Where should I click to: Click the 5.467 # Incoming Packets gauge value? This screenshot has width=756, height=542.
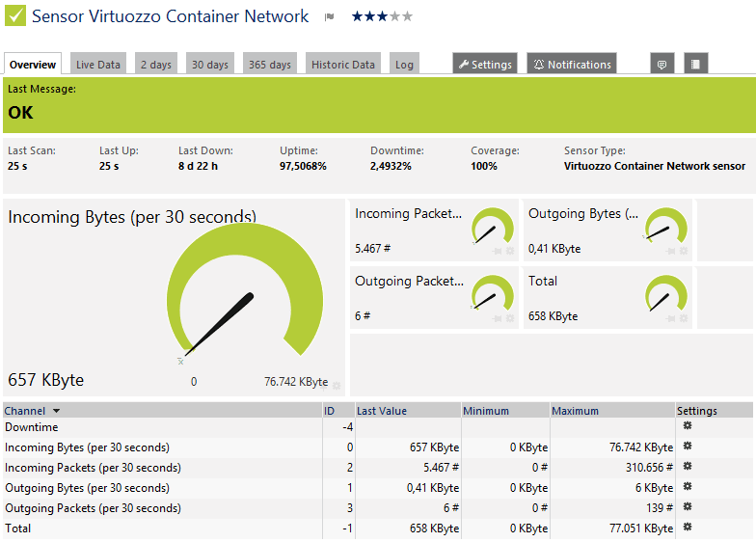coord(372,249)
